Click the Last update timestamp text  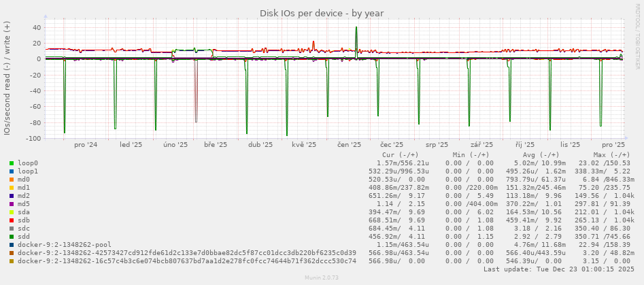click(x=560, y=269)
